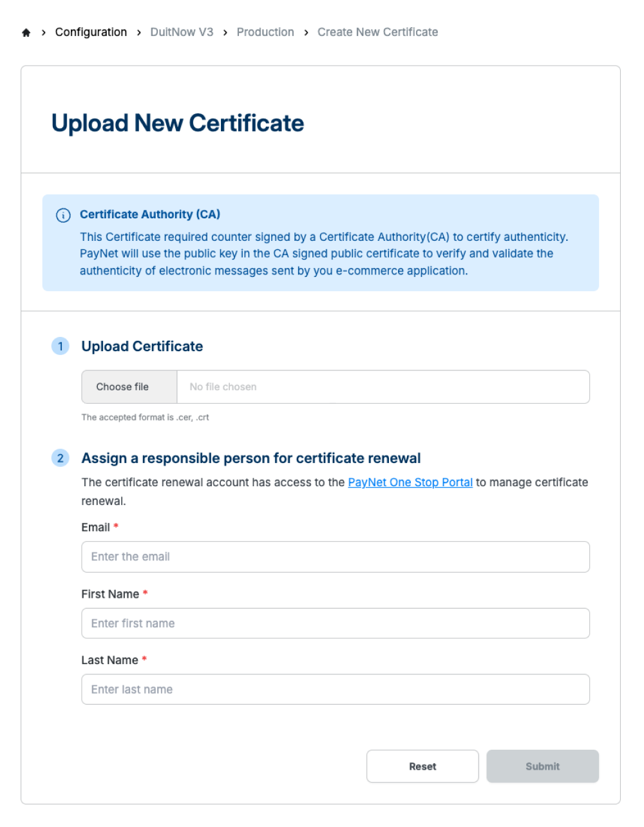Focus the Email input field
This screenshot has height=827, width=644.
pyautogui.click(x=336, y=557)
